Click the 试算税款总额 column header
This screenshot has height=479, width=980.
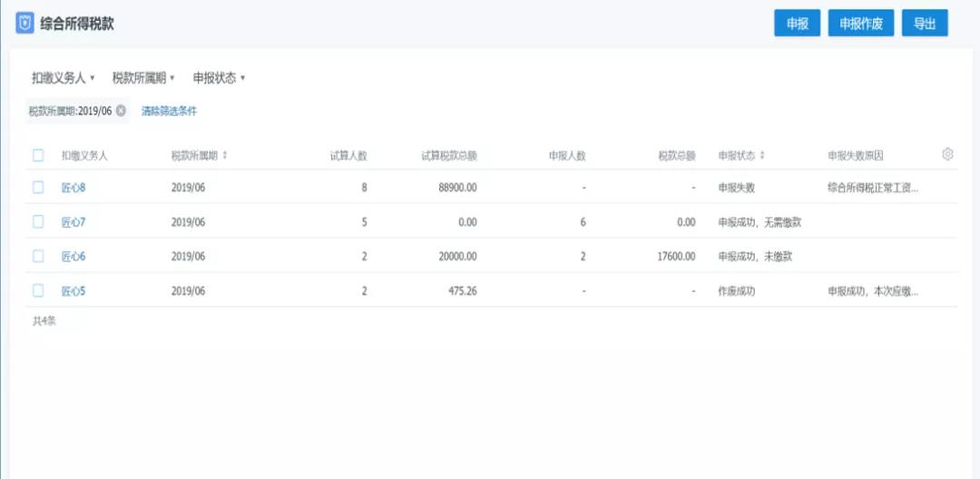click(449, 155)
